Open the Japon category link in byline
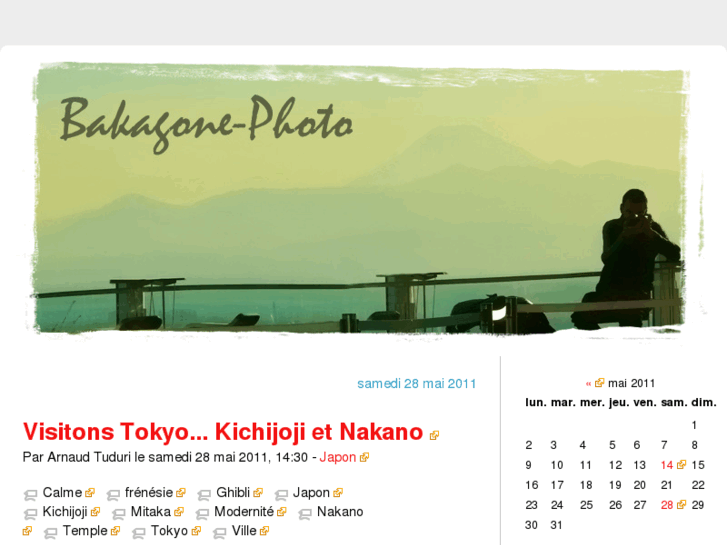 pyautogui.click(x=338, y=457)
